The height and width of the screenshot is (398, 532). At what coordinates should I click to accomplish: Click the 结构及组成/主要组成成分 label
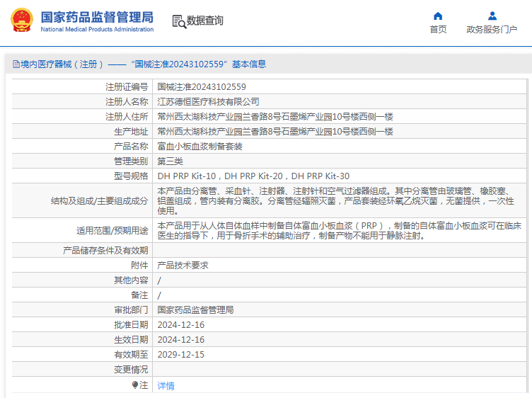pyautogui.click(x=100, y=201)
